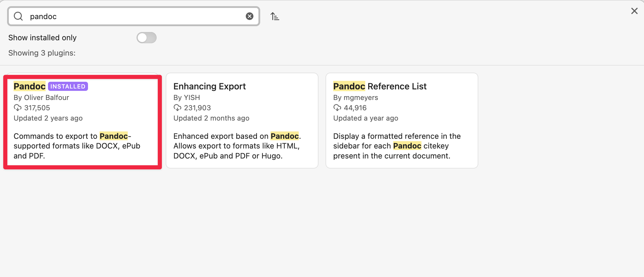Close the community plugins browser
644x277 pixels.
click(x=634, y=11)
